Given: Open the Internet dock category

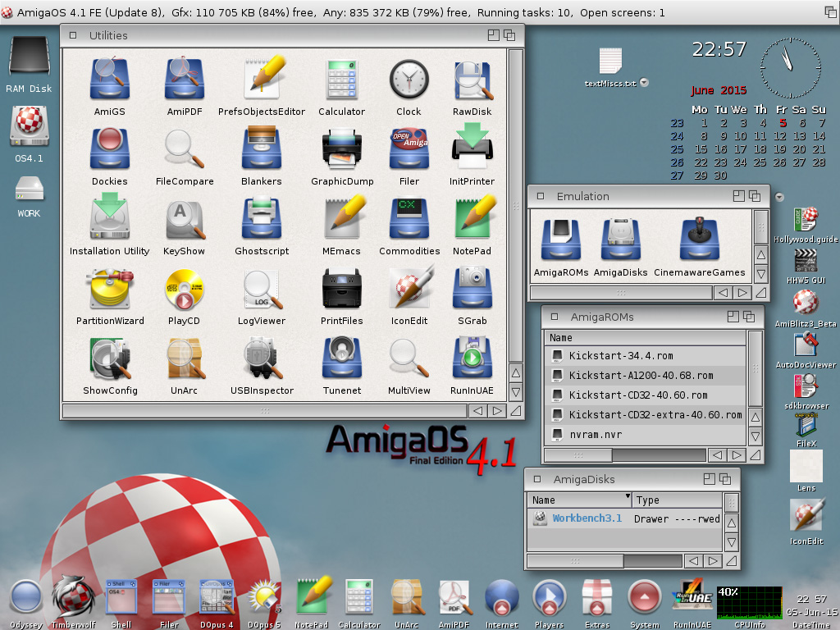Looking at the screenshot, I should [x=501, y=599].
